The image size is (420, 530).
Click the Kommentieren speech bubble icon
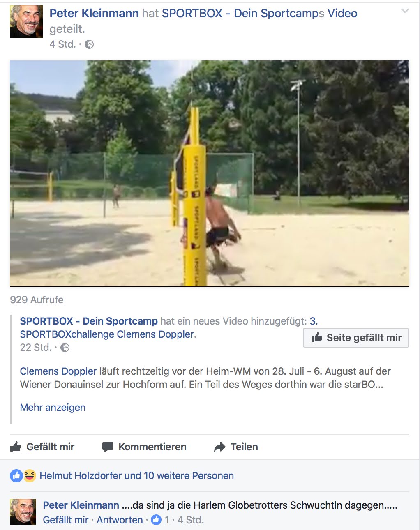point(108,447)
